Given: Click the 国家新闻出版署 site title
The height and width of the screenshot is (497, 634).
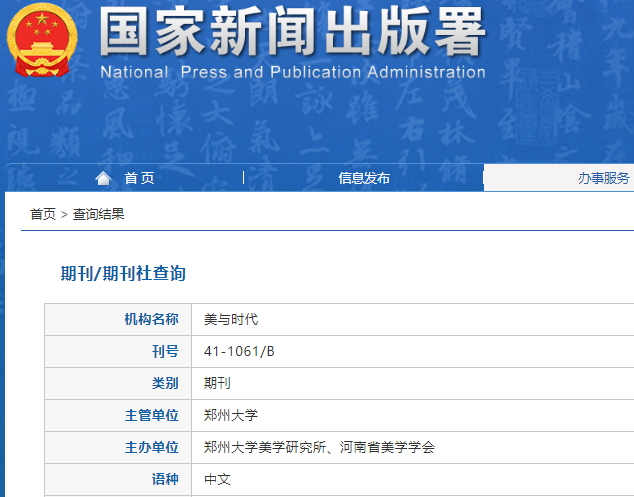Looking at the screenshot, I should tap(292, 31).
